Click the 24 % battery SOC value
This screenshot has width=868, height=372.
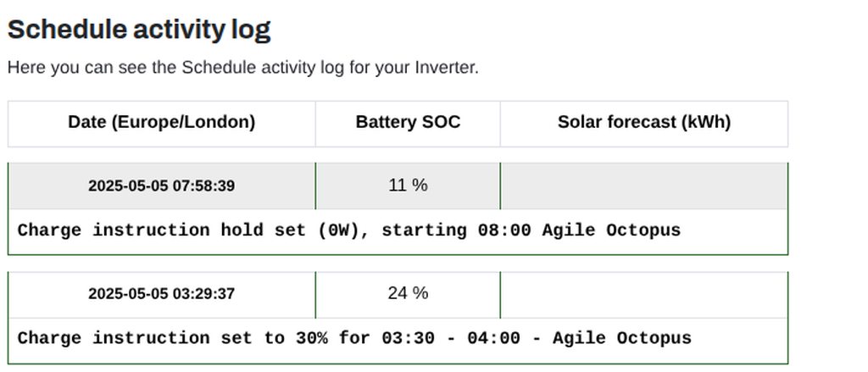tap(408, 293)
